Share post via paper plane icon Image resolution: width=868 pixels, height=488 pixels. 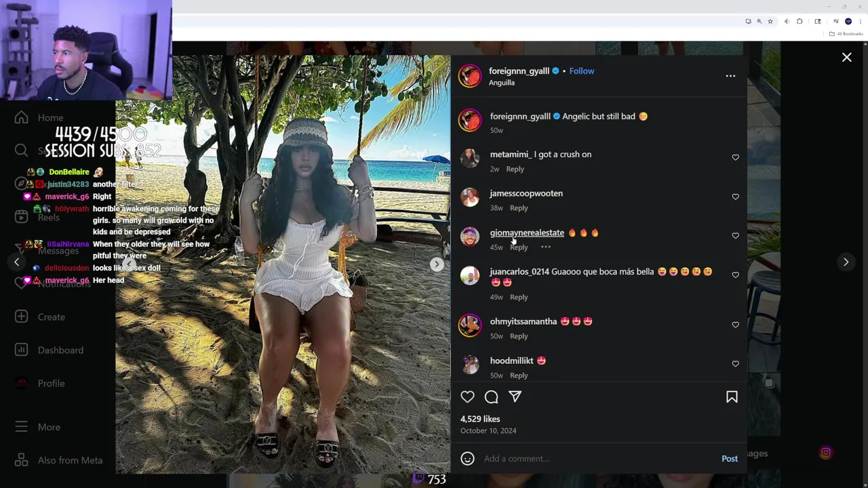tap(515, 397)
